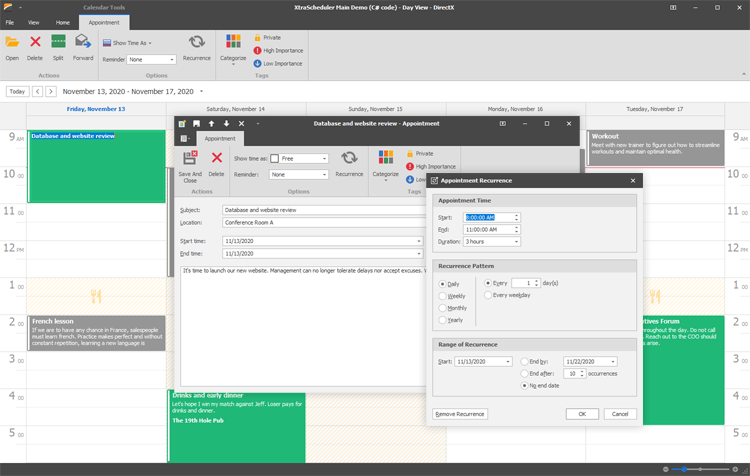Click the Open folder icon in the main ribbon

(12, 43)
